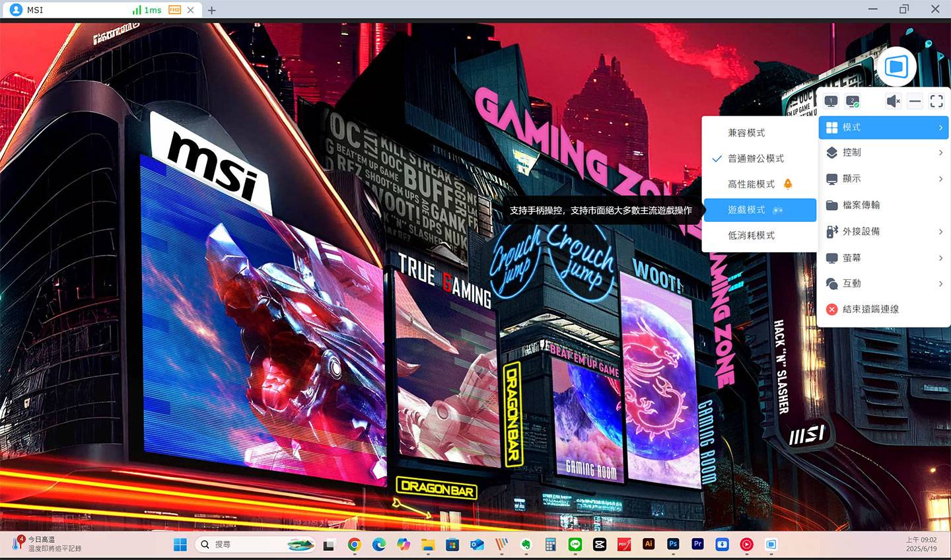Click the red X end-connection icon
Screen dimensions: 951x560
[x=832, y=309]
